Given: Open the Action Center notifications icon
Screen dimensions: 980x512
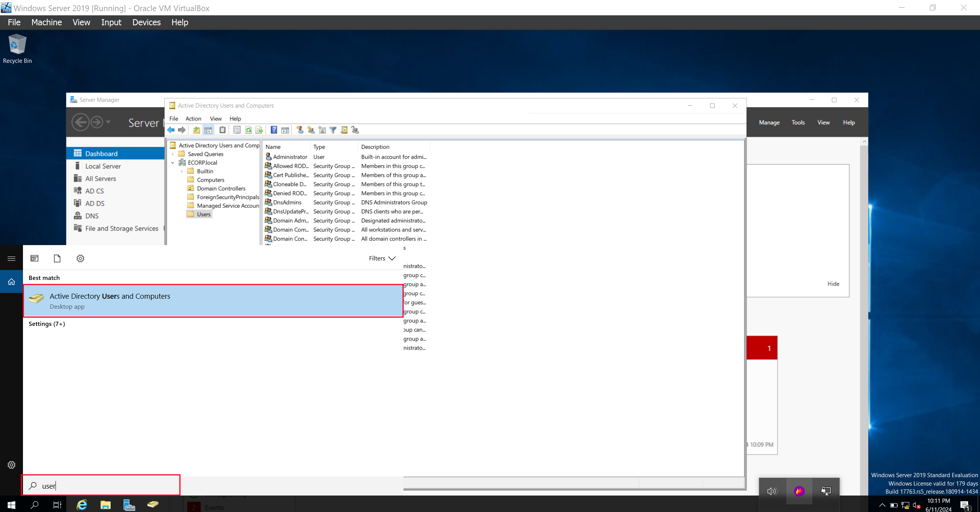Looking at the screenshot, I should (965, 505).
